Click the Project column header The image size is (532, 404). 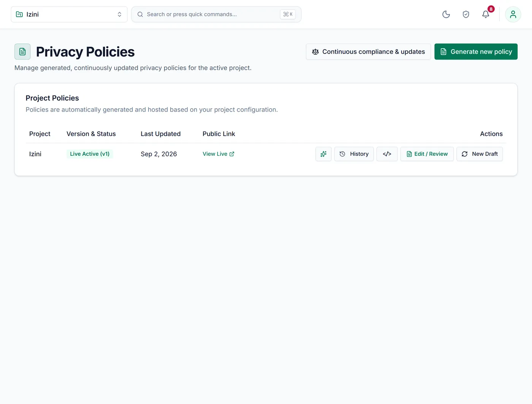40,134
